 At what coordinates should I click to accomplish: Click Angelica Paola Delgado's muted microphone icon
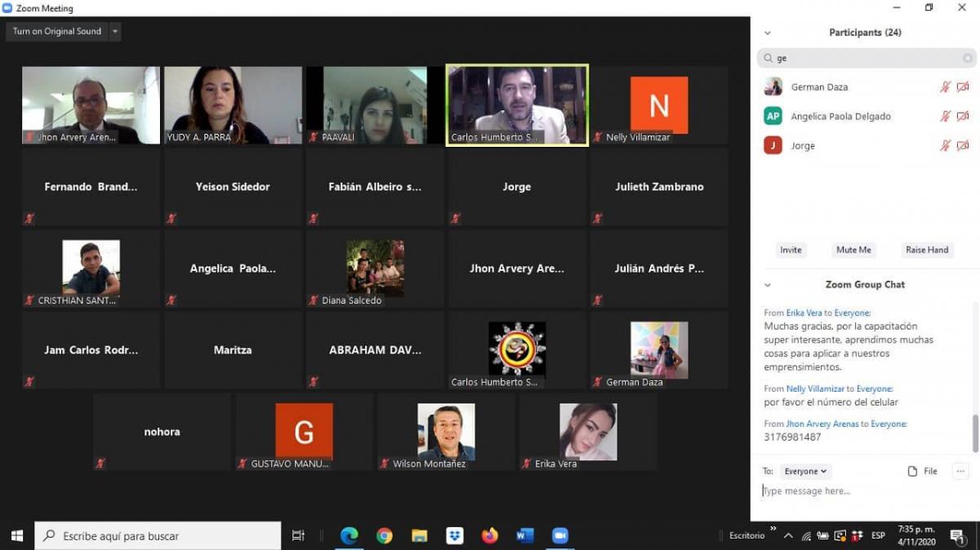(945, 117)
